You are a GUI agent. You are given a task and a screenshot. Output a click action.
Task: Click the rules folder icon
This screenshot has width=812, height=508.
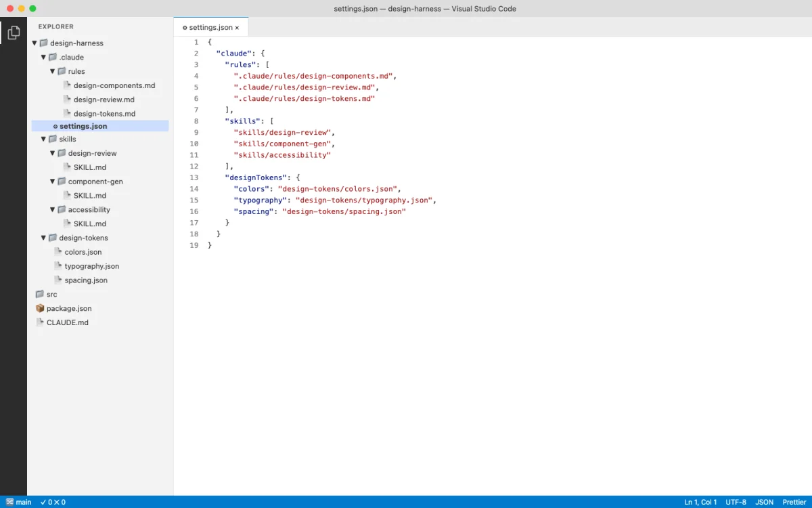[62, 71]
